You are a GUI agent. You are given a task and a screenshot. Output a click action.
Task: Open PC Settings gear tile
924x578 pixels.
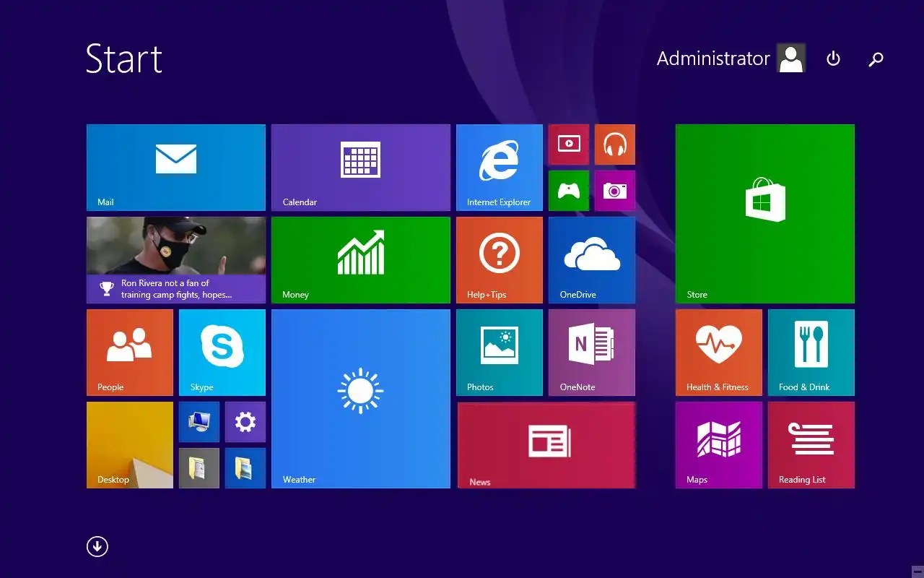click(x=245, y=422)
